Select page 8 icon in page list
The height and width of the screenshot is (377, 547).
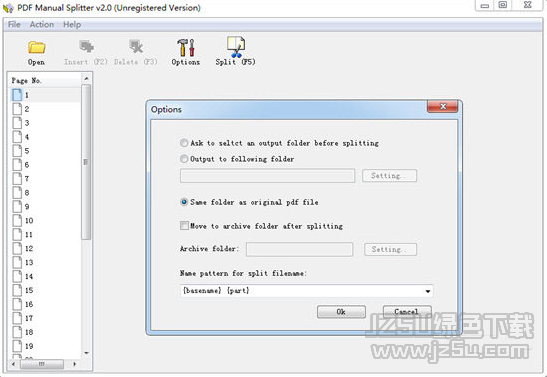point(17,193)
